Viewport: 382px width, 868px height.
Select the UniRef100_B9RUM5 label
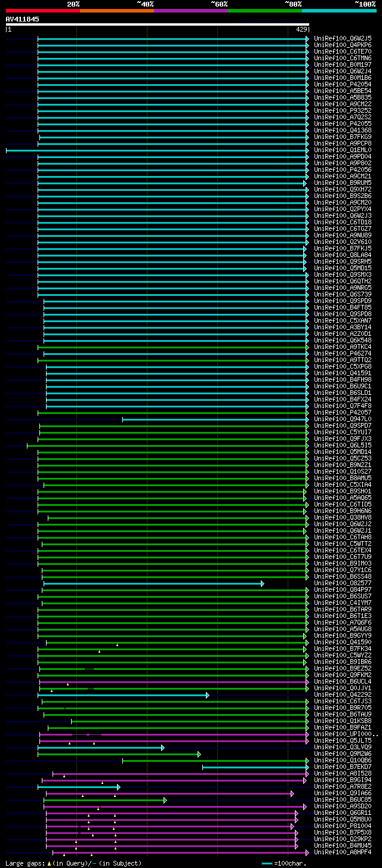point(343,183)
